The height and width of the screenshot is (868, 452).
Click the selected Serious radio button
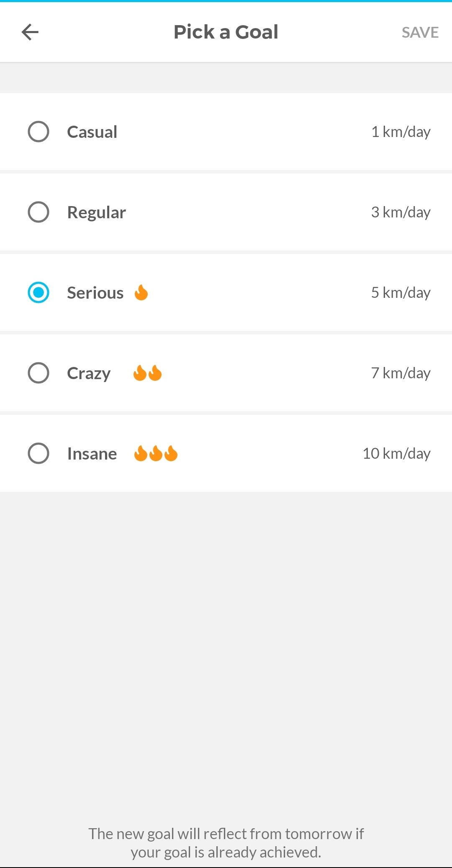point(39,292)
